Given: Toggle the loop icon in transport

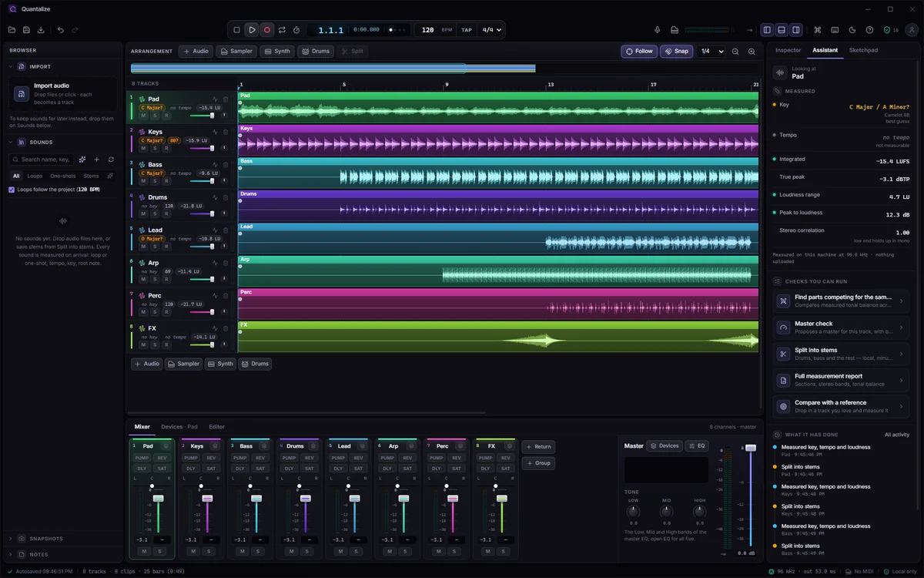Looking at the screenshot, I should 282,30.
